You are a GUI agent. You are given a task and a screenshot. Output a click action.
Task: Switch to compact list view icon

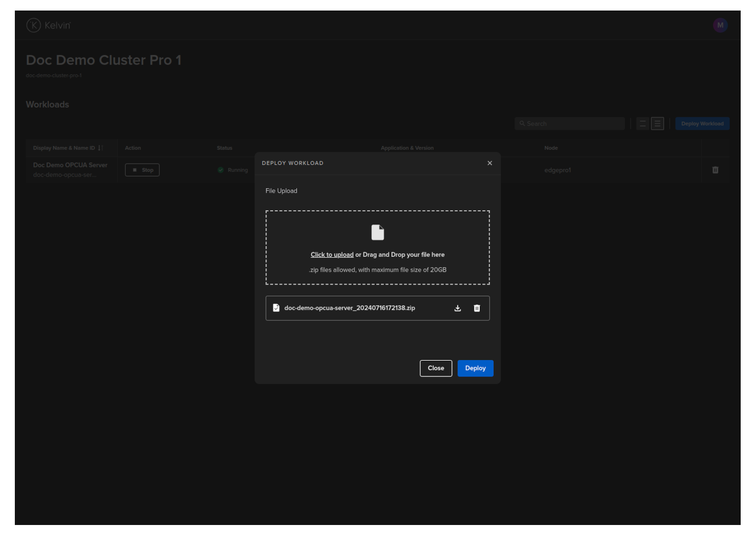tap(643, 123)
